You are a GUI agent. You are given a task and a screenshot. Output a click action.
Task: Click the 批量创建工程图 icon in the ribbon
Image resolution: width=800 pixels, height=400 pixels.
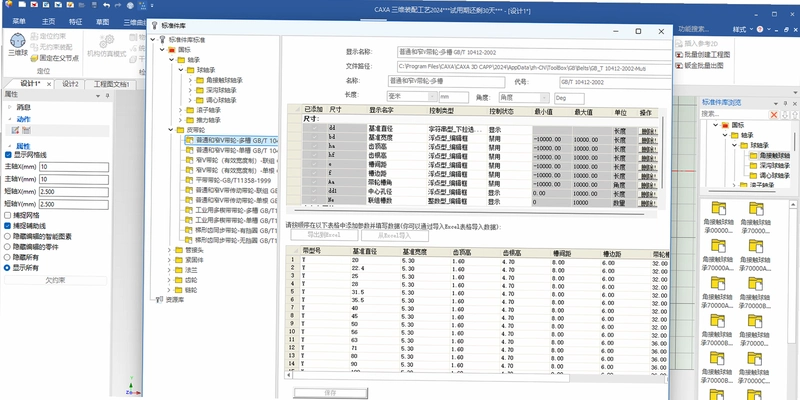coord(679,55)
